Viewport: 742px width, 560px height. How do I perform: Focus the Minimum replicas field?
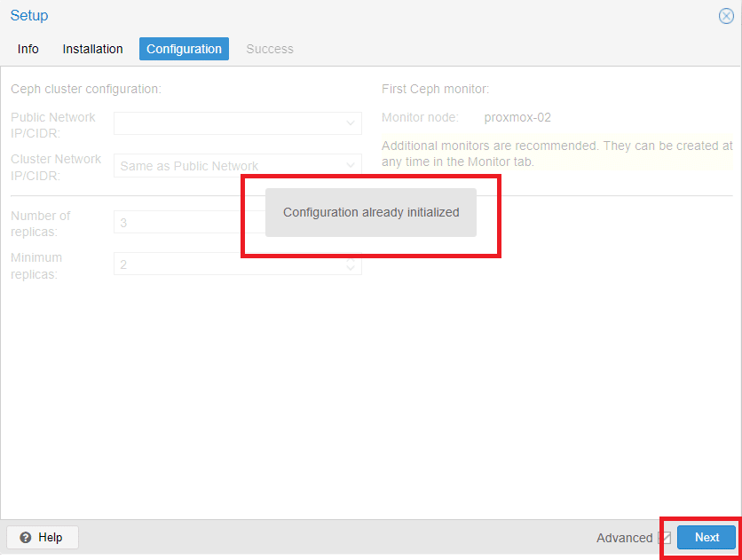238,264
